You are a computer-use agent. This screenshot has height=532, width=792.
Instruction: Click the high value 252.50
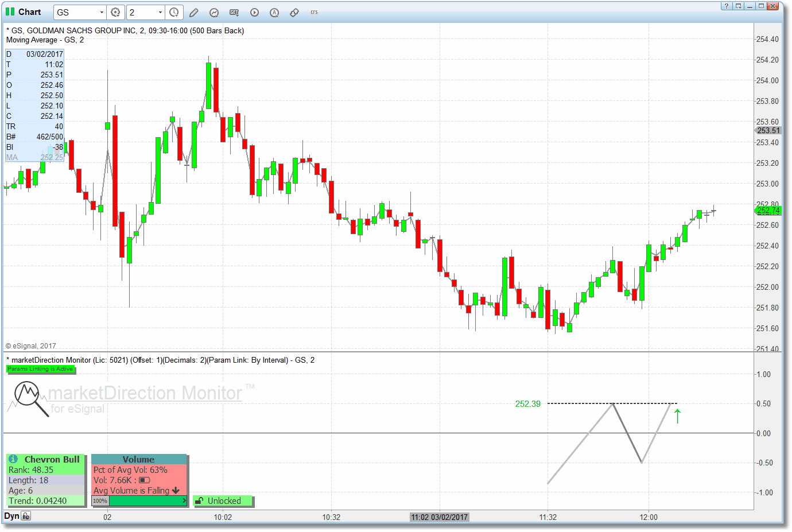pyautogui.click(x=52, y=95)
